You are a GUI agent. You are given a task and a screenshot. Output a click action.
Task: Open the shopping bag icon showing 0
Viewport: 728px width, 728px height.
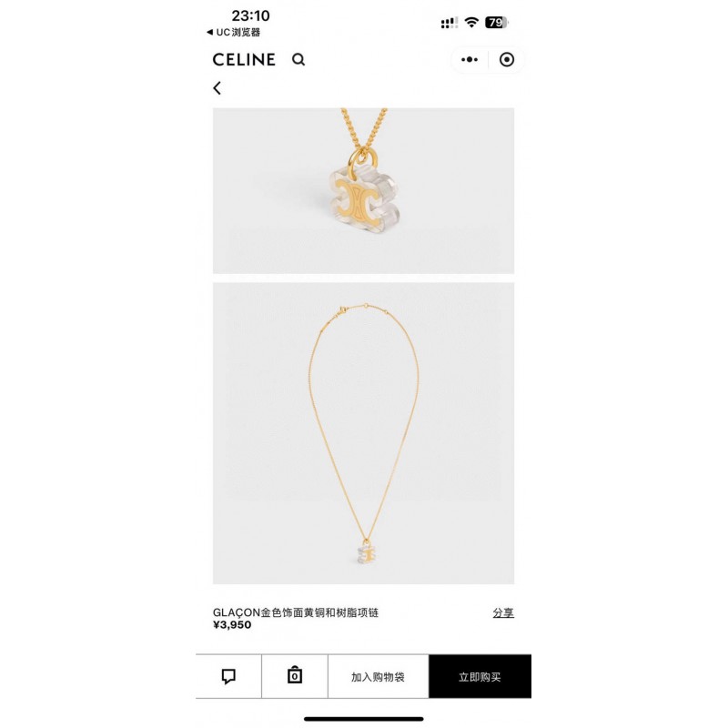(x=294, y=675)
